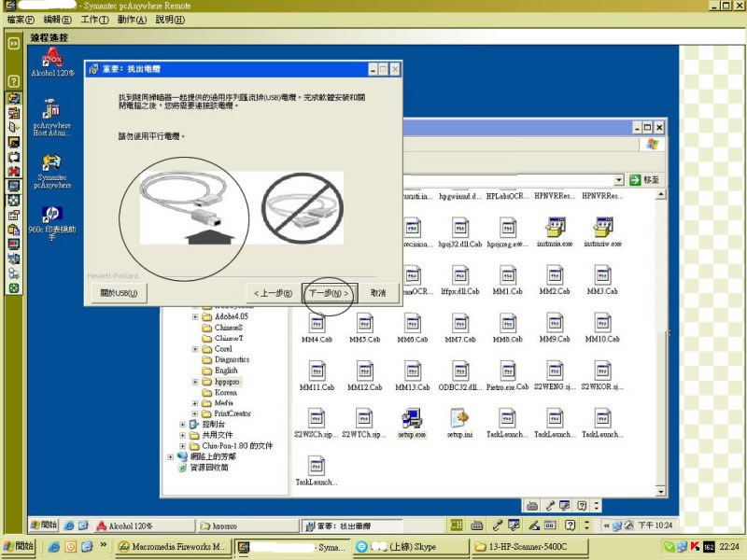Expand 控制台 node in tree
The image size is (747, 560).
182,425
